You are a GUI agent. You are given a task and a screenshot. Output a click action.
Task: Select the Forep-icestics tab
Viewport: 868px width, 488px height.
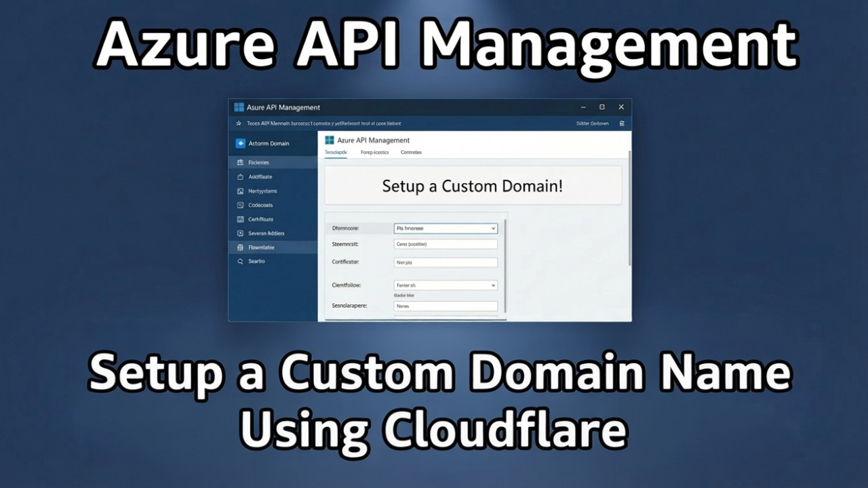pos(374,152)
